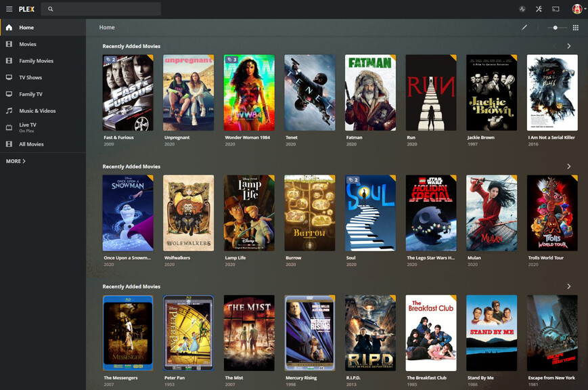
Task: Open the Wonder Woman 1984 title link
Action: (x=247, y=137)
